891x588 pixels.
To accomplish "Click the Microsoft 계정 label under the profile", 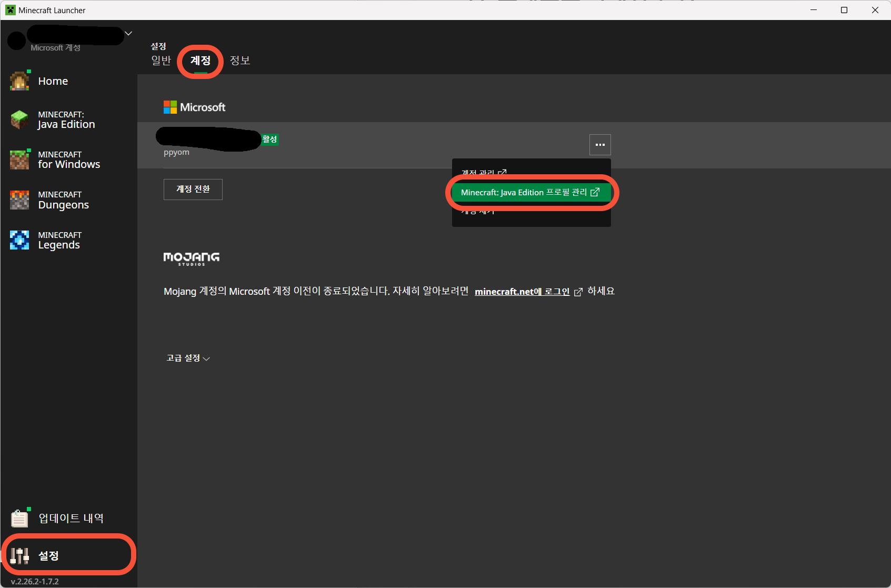I will coord(55,48).
